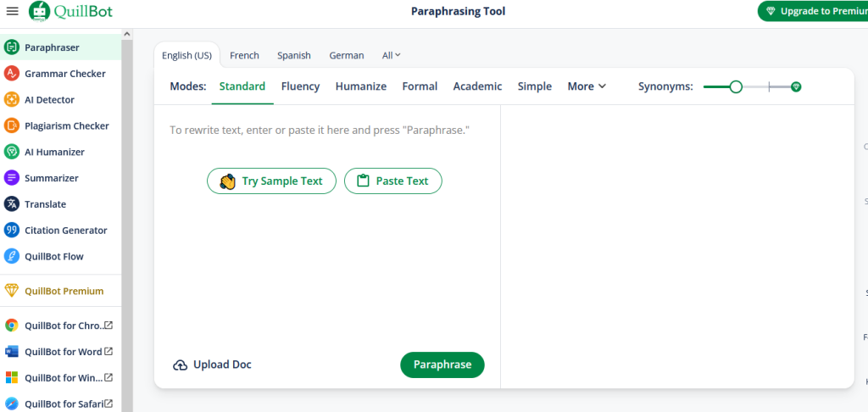Screen dimensions: 868x412
Task: Click Try Sample Text button
Action: (272, 181)
